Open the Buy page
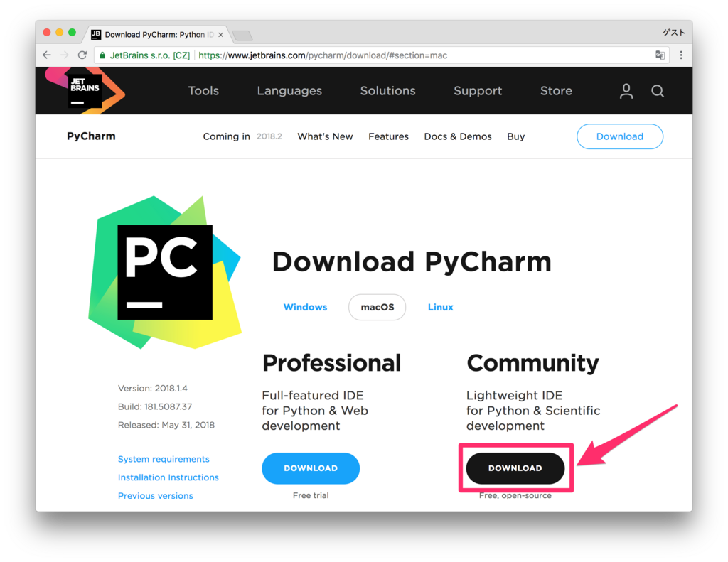 tap(516, 136)
